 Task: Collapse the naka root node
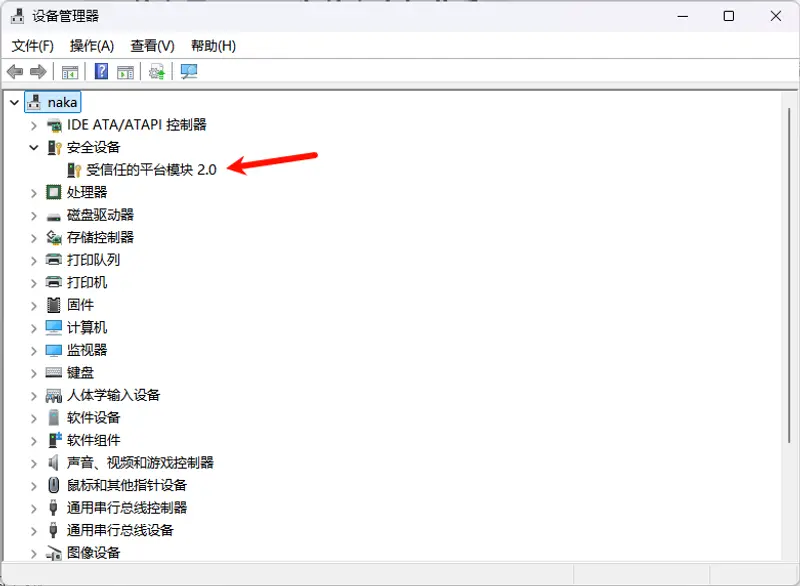(x=13, y=102)
